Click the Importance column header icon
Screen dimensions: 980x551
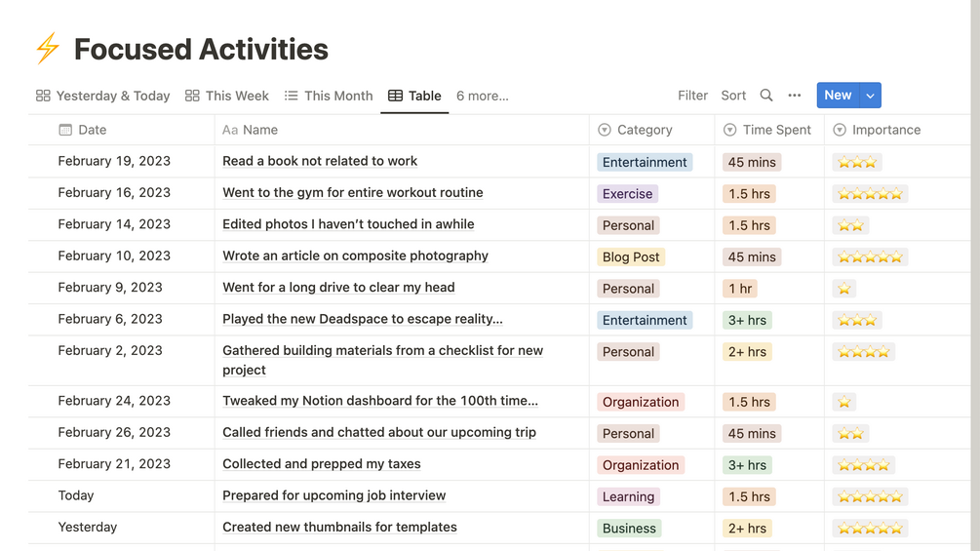[x=840, y=130]
